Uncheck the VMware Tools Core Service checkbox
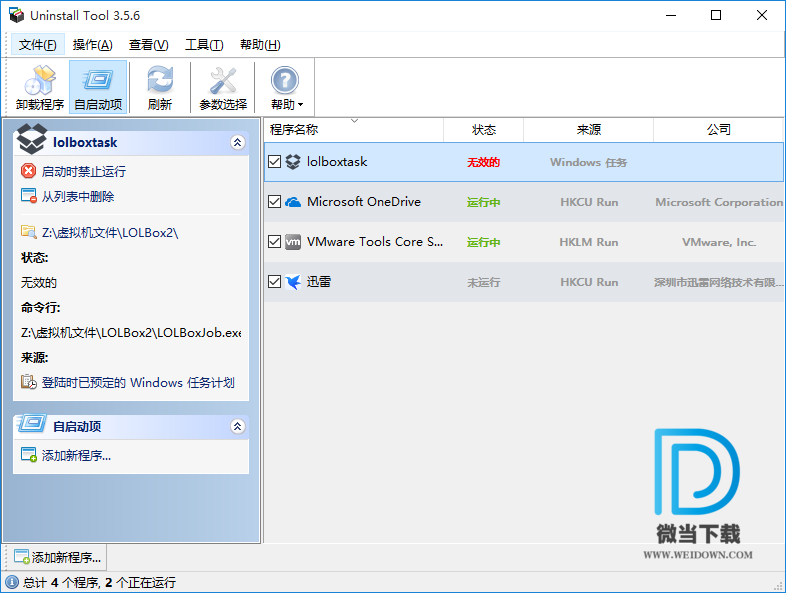 (x=274, y=242)
